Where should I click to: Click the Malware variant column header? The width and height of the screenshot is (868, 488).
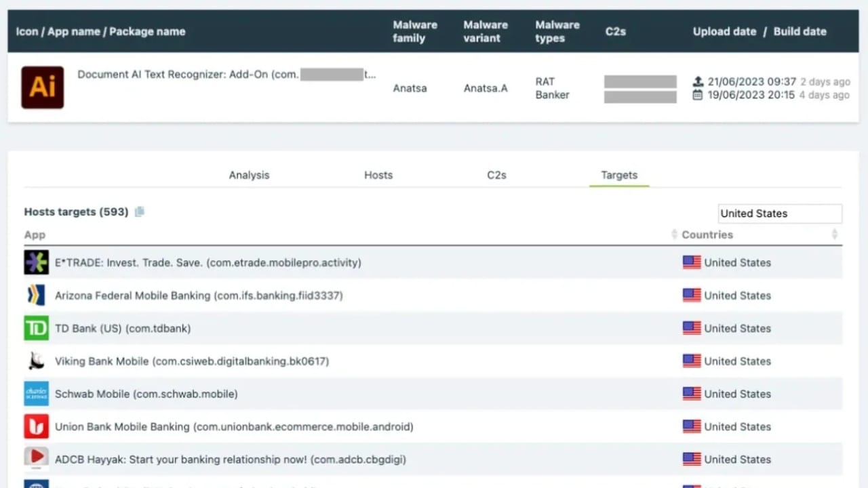click(486, 31)
